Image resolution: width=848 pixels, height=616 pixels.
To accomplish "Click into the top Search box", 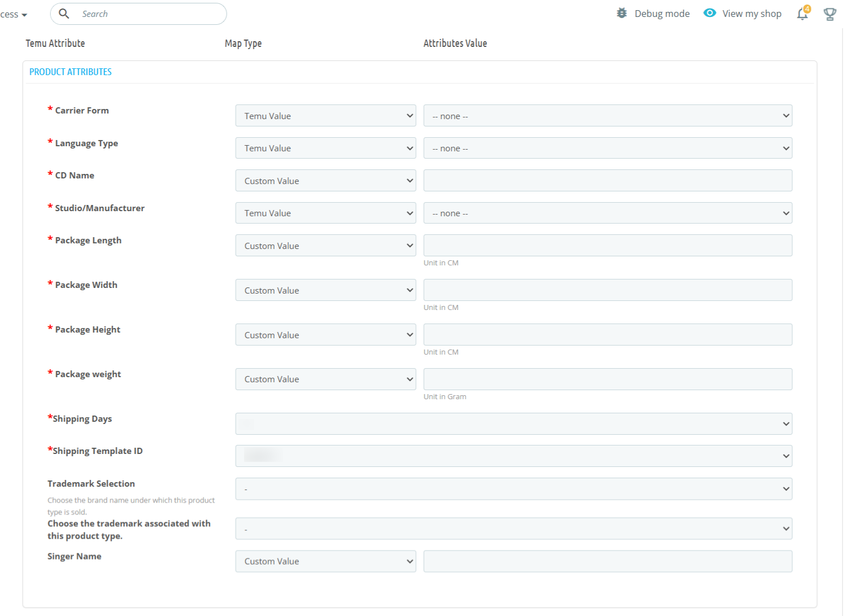I will click(x=150, y=14).
